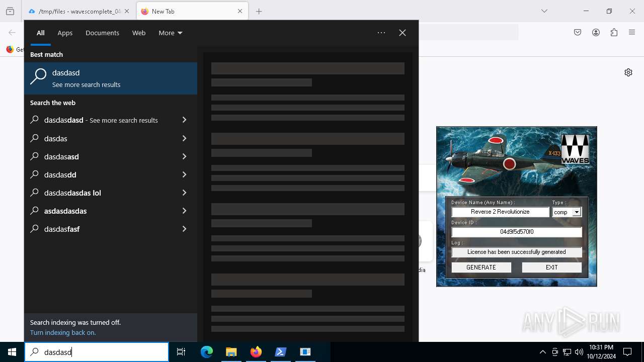Open New Tab personalize gear icon
This screenshot has height=362, width=644.
pos(628,72)
